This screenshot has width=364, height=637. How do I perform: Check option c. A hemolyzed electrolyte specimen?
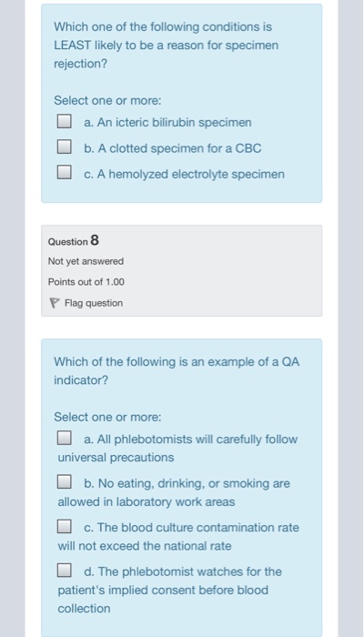click(65, 172)
